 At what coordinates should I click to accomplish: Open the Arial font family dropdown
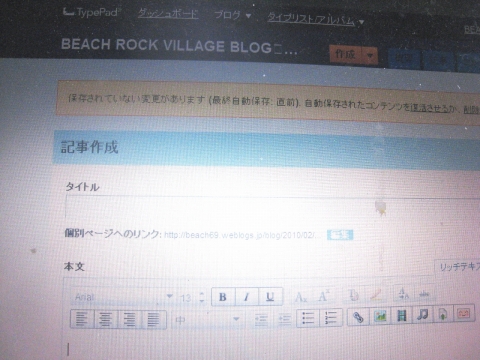pyautogui.click(x=122, y=296)
